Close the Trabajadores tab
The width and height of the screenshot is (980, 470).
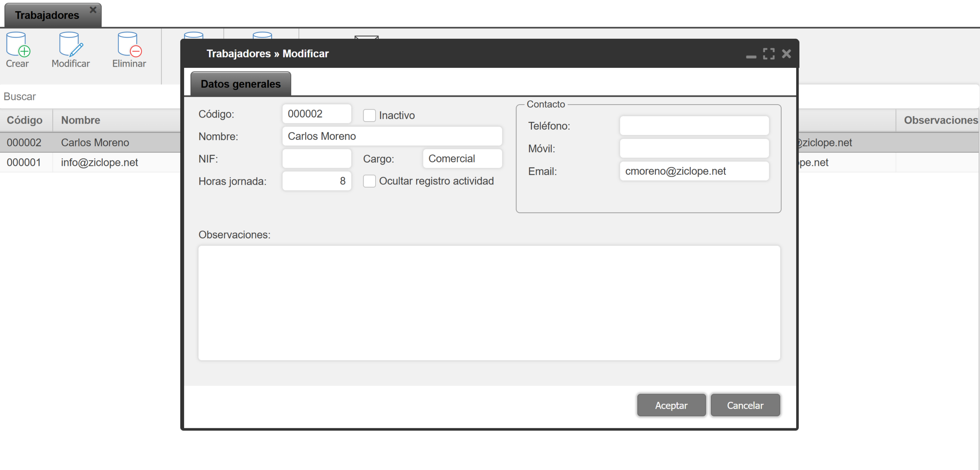coord(93,10)
